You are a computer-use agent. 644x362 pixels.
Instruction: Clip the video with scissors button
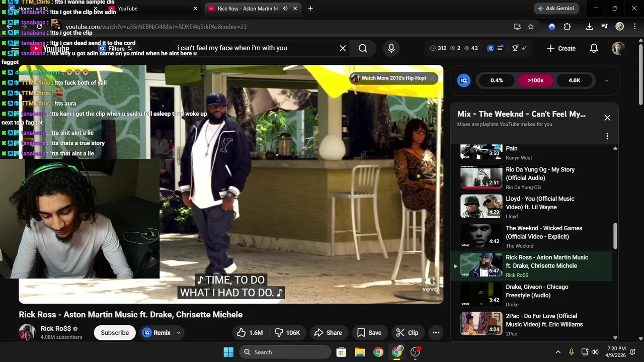(407, 333)
